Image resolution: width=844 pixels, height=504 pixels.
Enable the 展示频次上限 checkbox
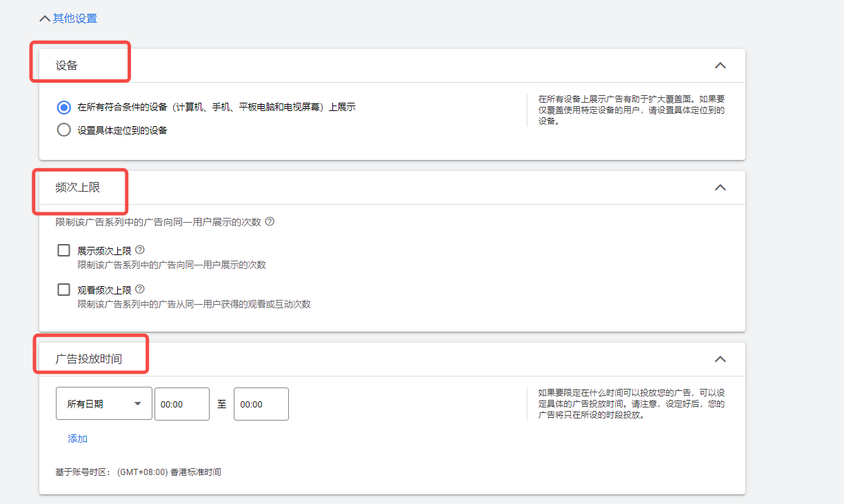pos(64,250)
